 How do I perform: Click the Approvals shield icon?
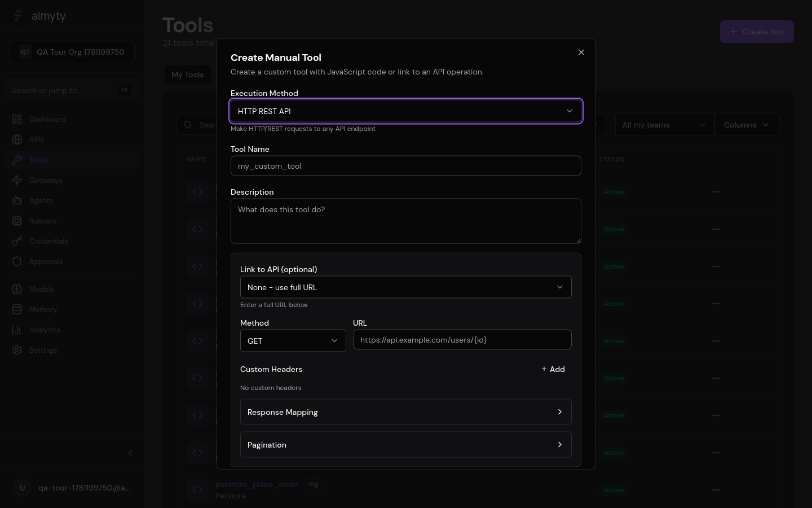pyautogui.click(x=17, y=261)
